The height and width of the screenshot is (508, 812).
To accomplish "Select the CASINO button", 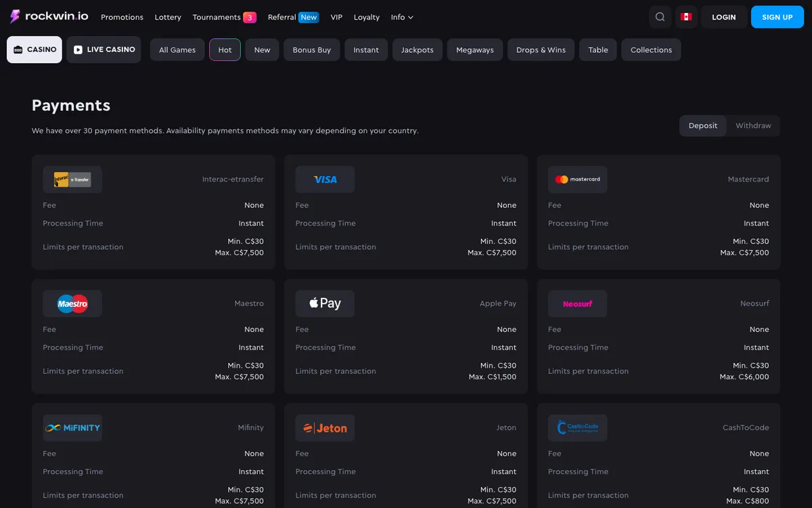I will pos(35,49).
